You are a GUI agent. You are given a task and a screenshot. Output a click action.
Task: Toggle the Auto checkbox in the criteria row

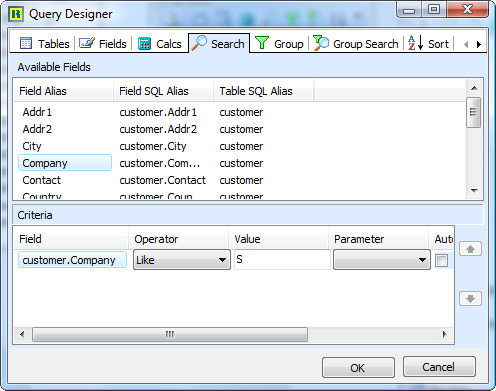442,260
